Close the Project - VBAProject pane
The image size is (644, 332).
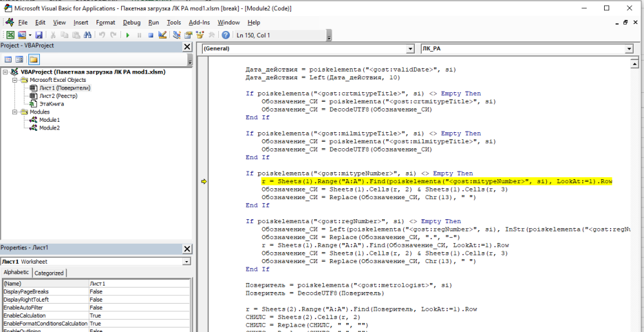(187, 46)
